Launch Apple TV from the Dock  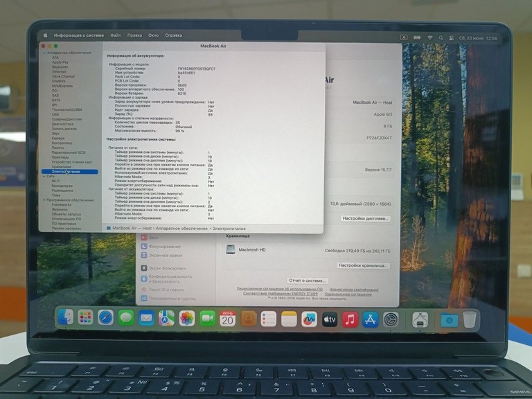(330, 319)
